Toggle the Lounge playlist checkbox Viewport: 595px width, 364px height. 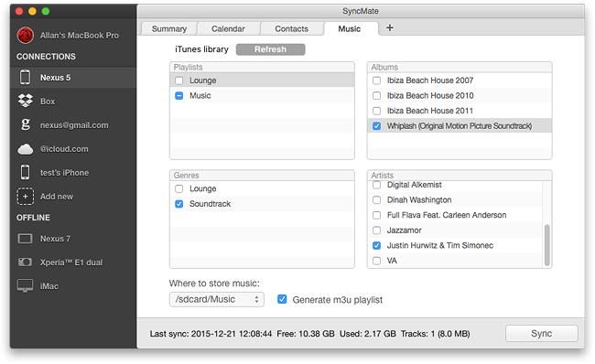(x=179, y=80)
